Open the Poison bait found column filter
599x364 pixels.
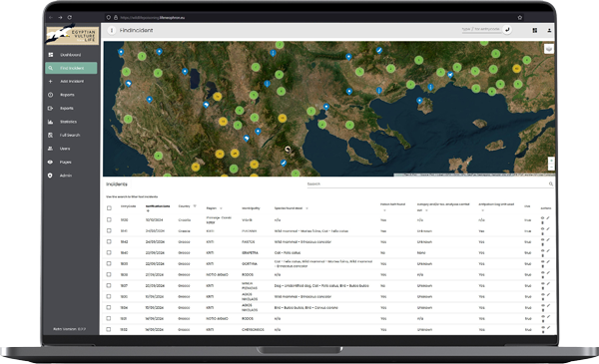pos(384,210)
